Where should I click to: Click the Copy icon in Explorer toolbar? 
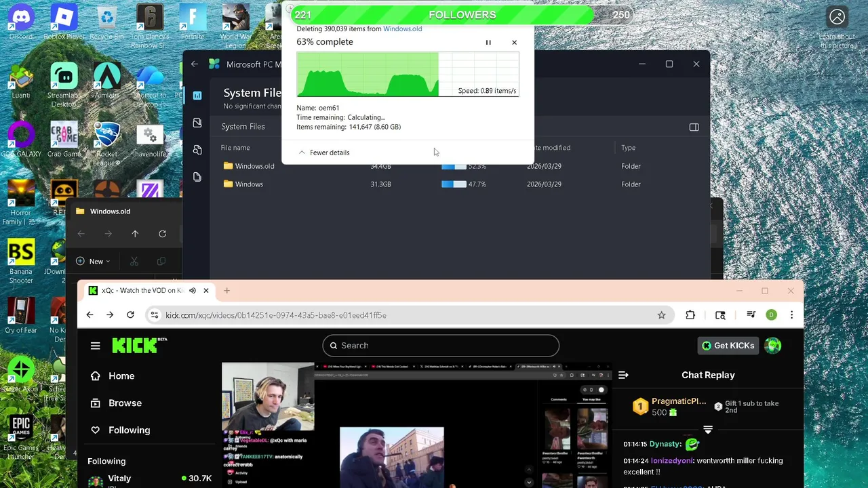(161, 261)
